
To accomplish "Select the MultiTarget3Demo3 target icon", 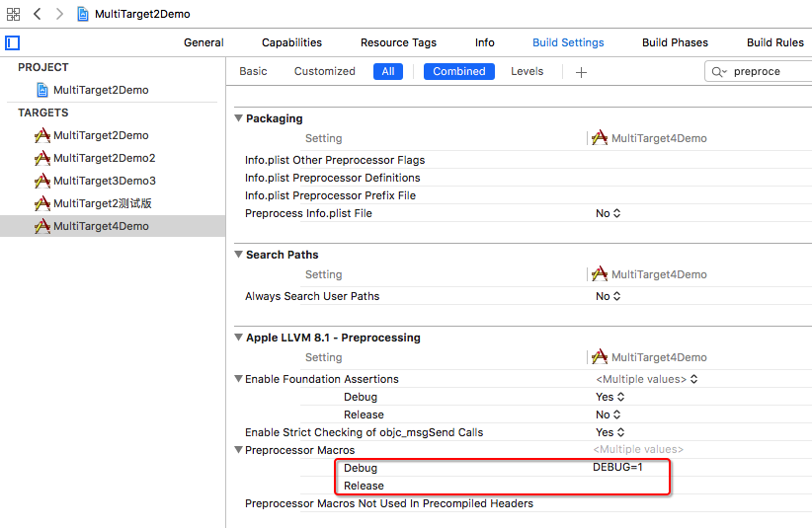I will 42,181.
